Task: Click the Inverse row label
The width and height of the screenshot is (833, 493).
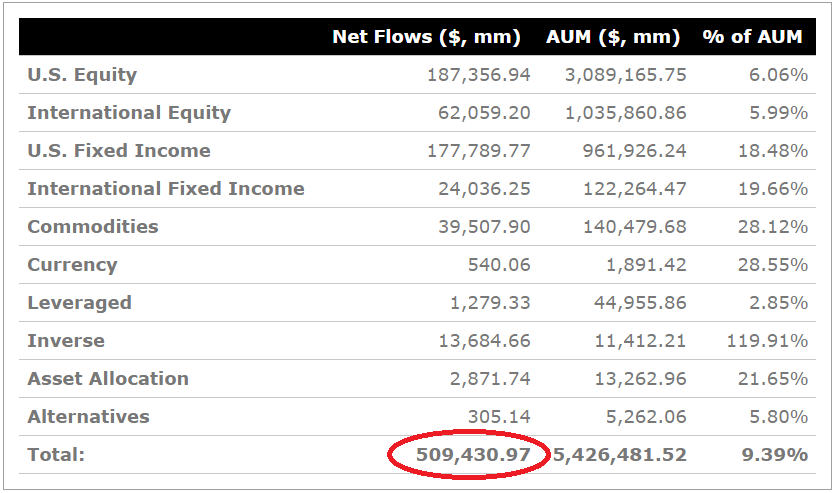Action: (x=66, y=341)
